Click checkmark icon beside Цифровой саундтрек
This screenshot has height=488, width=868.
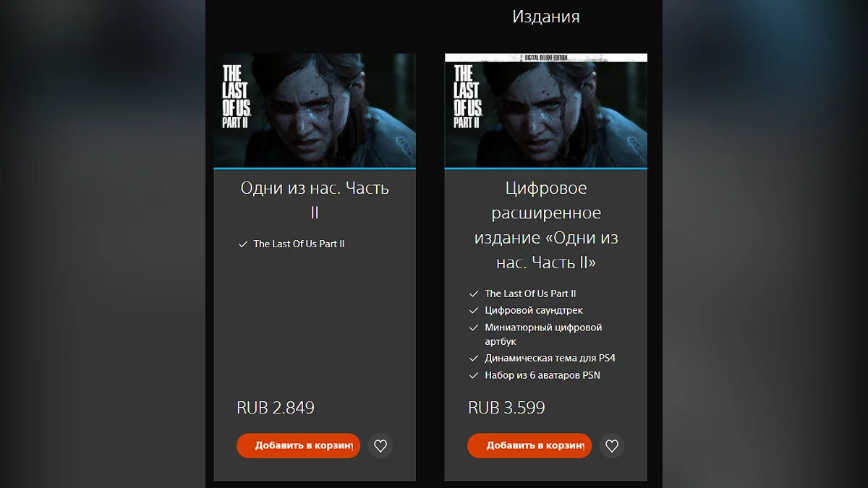point(474,310)
